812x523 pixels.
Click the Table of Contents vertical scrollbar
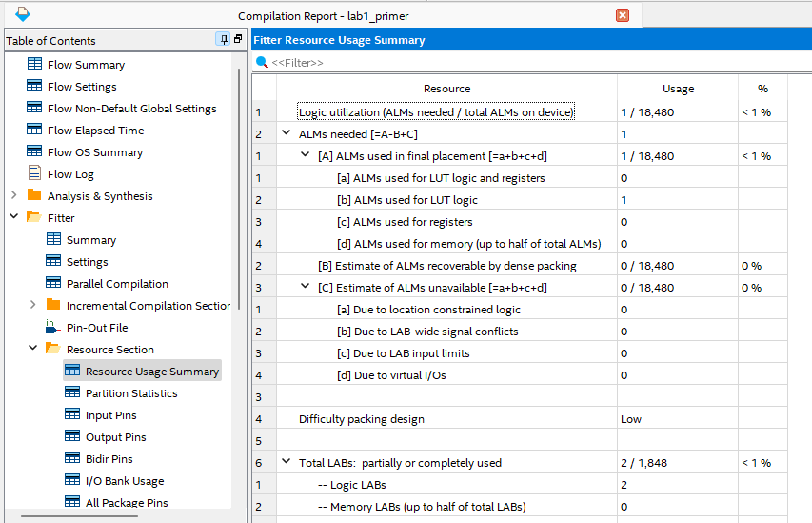[239, 190]
